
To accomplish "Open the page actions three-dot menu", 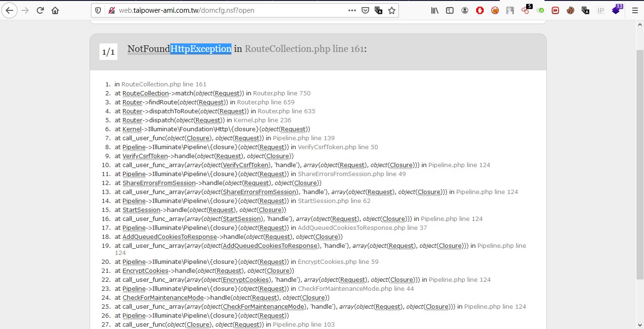I will coord(352,10).
